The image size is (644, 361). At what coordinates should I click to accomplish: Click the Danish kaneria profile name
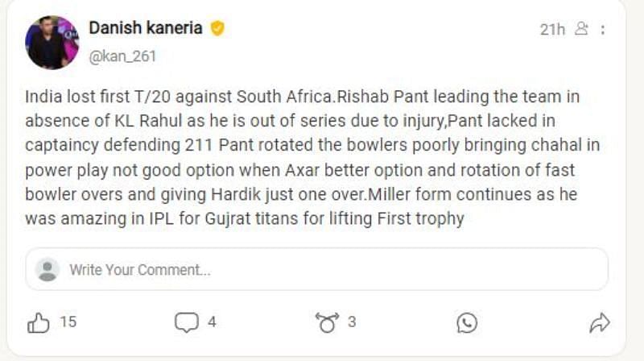147,29
